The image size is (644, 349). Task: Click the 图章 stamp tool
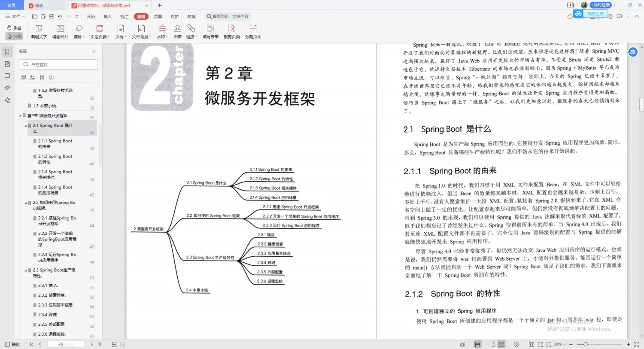(x=177, y=32)
